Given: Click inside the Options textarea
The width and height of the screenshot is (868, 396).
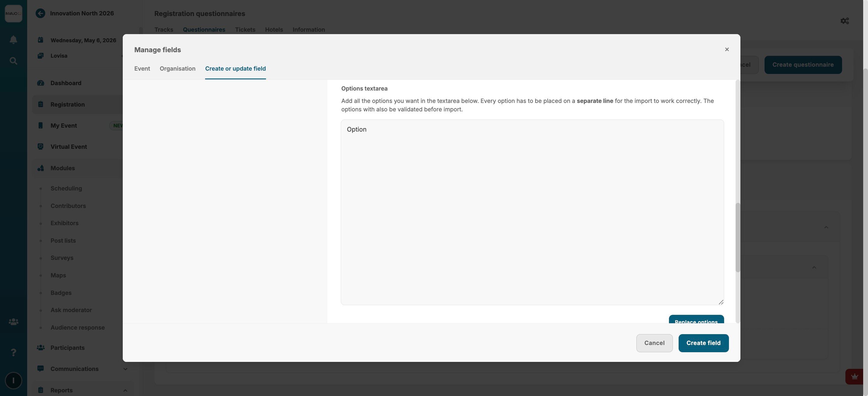Looking at the screenshot, I should pyautogui.click(x=532, y=212).
